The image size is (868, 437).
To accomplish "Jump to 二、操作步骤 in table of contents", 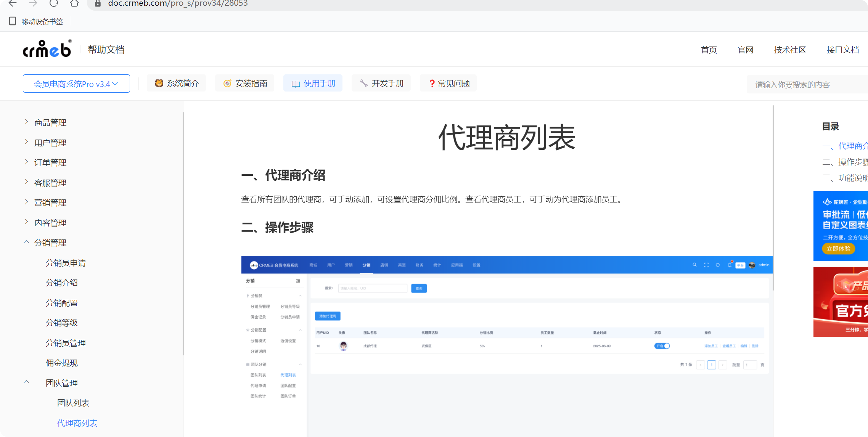I will pos(845,162).
